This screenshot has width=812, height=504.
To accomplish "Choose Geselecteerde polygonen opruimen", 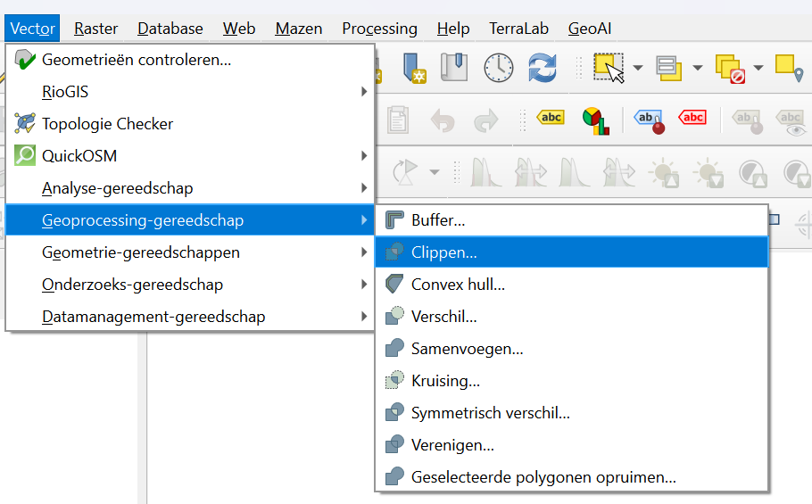I will click(x=571, y=476).
